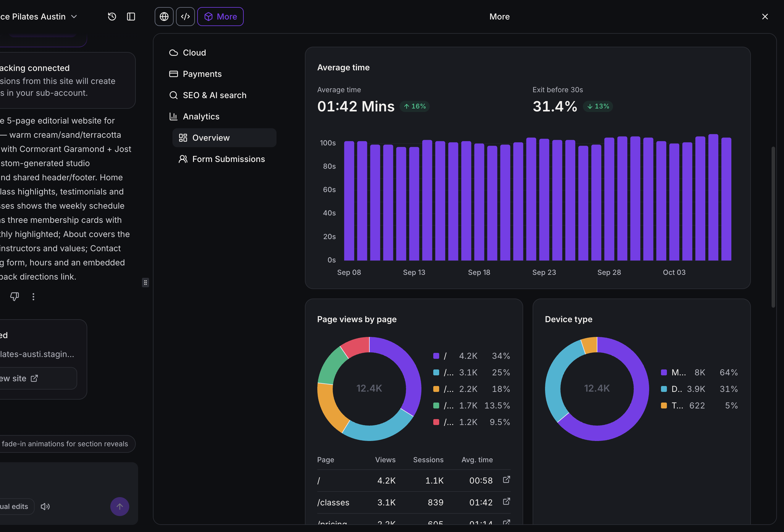784x532 pixels.
Task: Open external link for /classes row
Action: (x=506, y=501)
